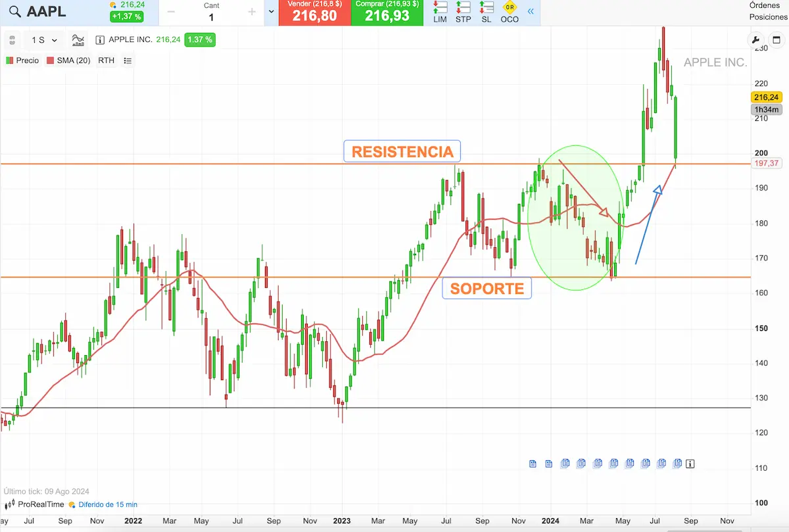Open the Órdenes tab
The image size is (789, 532).
point(765,5)
